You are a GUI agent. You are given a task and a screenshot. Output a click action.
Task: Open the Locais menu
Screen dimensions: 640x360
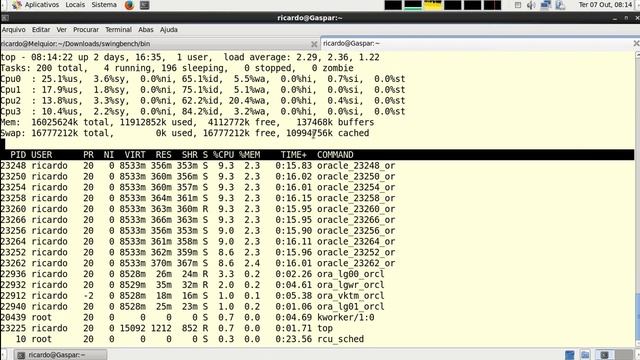pos(75,5)
